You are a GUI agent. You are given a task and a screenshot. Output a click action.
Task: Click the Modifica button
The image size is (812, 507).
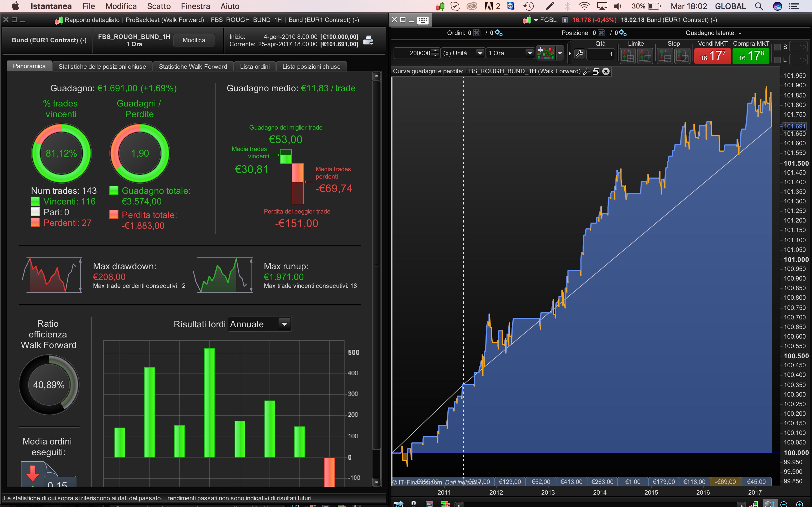coord(194,40)
